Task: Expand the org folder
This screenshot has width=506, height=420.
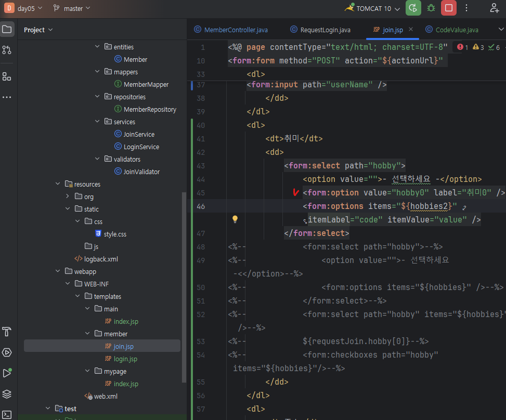Action: [68, 196]
